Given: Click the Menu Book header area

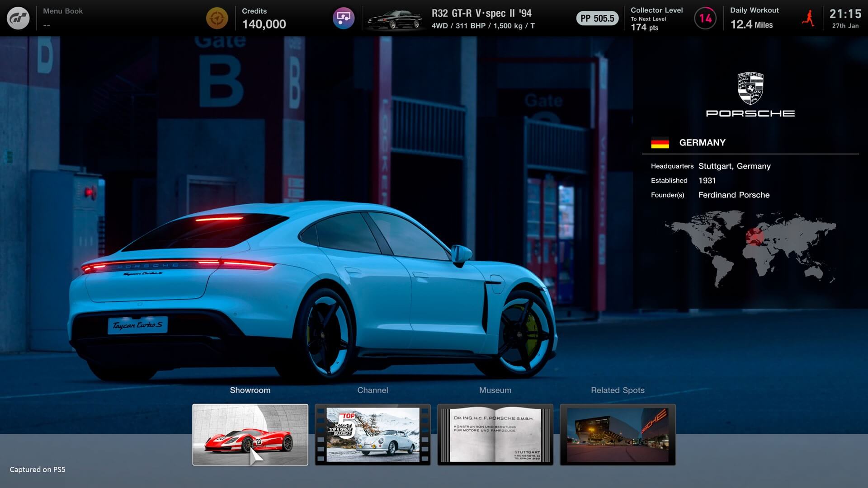Looking at the screenshot, I should tap(63, 17).
